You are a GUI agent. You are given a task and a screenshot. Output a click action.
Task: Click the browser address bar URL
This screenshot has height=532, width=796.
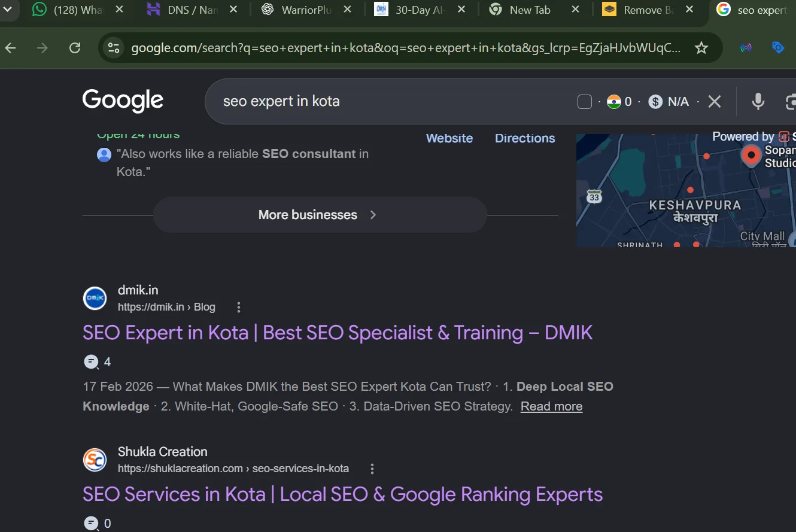(x=406, y=48)
